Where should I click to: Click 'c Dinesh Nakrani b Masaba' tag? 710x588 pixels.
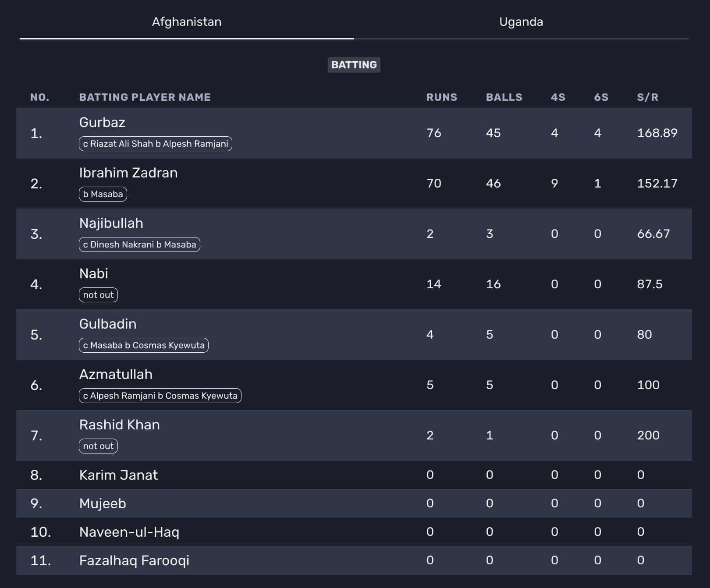point(139,244)
